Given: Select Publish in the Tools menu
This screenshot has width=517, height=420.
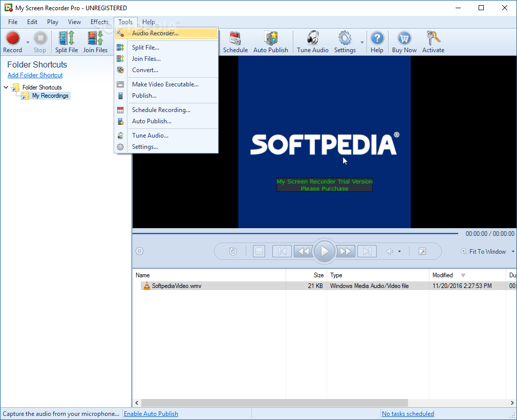Looking at the screenshot, I should click(x=166, y=96).
